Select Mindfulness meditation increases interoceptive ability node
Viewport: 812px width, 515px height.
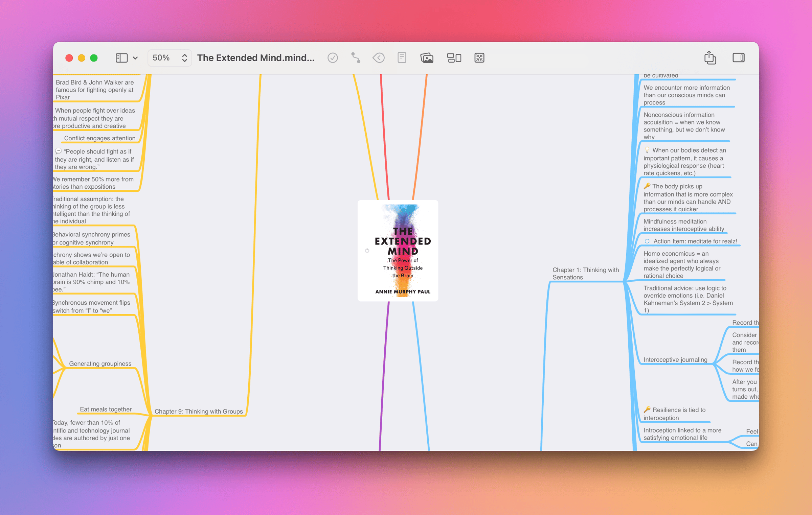(x=683, y=225)
